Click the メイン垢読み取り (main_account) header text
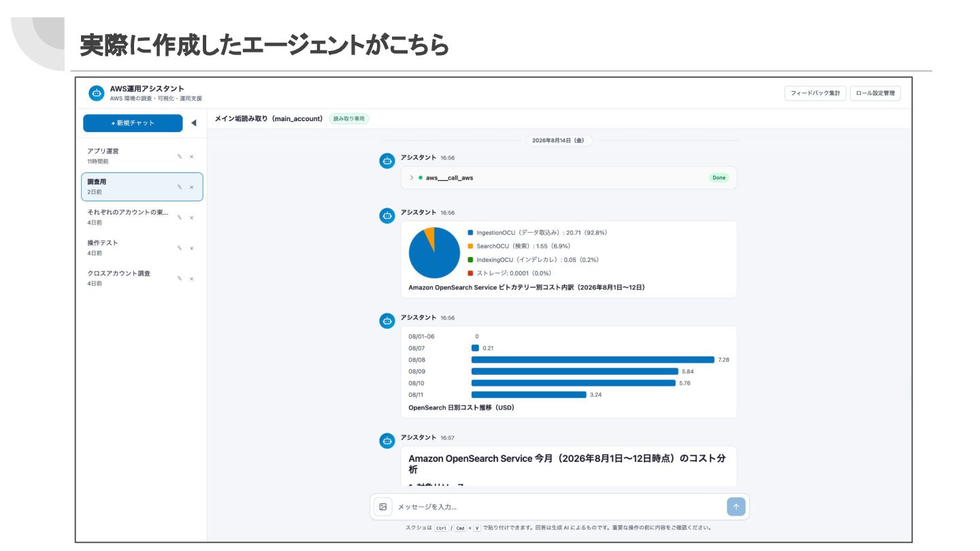The height and width of the screenshot is (551, 980). [x=268, y=118]
